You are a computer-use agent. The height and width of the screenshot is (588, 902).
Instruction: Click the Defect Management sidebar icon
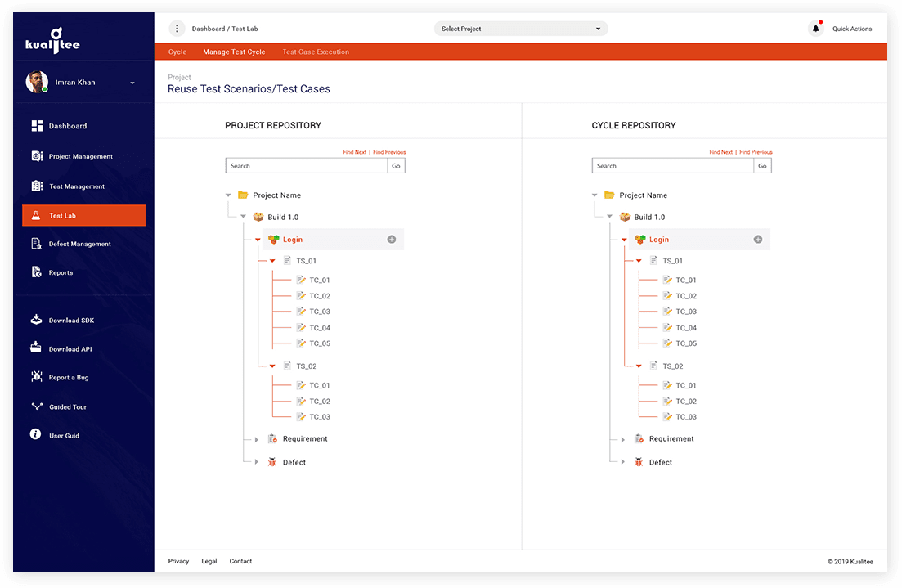[x=36, y=244]
